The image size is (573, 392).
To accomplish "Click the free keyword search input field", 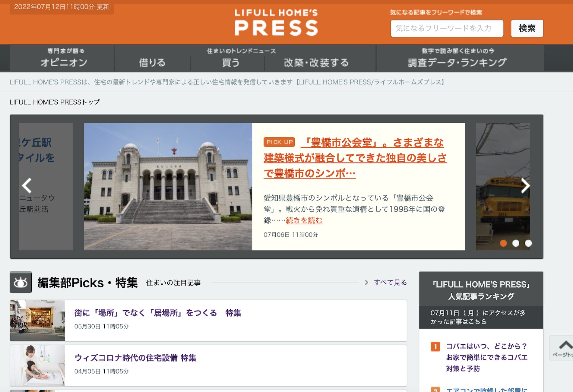I will click(x=447, y=28).
